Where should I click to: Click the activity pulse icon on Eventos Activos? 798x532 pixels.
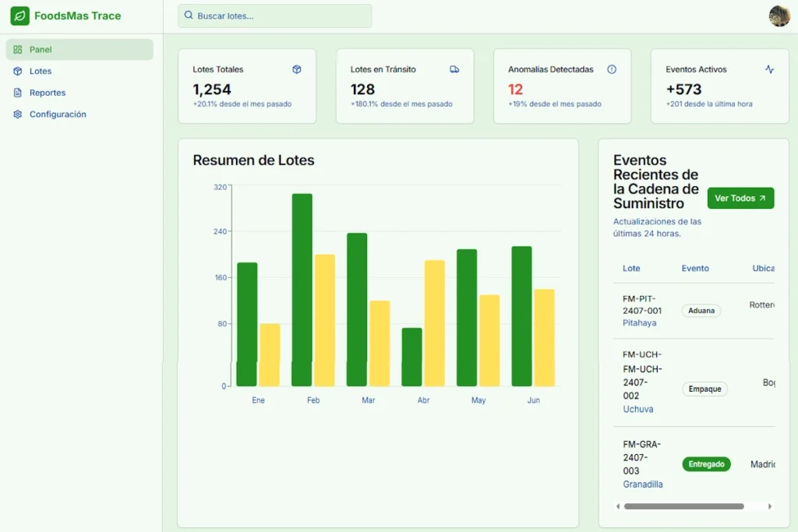769,69
